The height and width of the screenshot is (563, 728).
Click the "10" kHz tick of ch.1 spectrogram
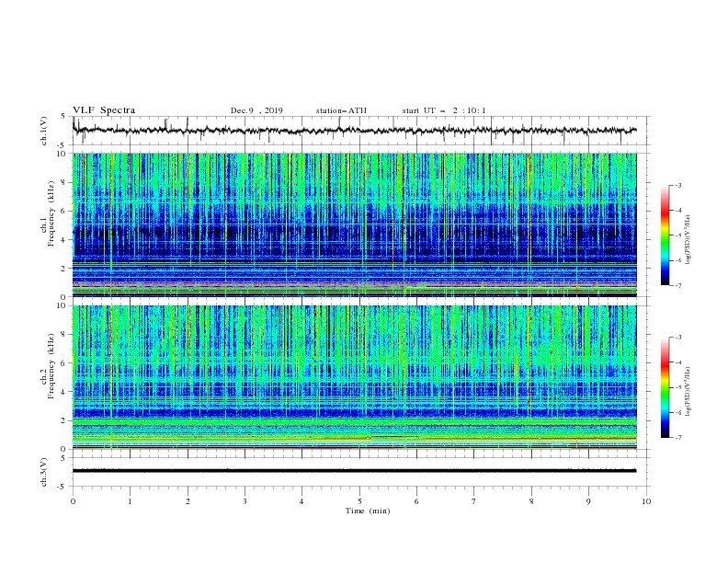click(63, 154)
